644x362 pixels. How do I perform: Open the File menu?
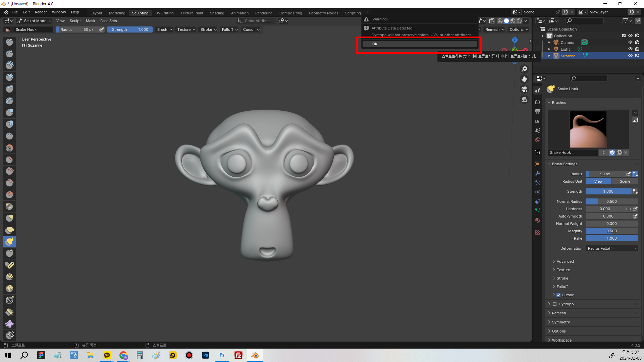15,12
